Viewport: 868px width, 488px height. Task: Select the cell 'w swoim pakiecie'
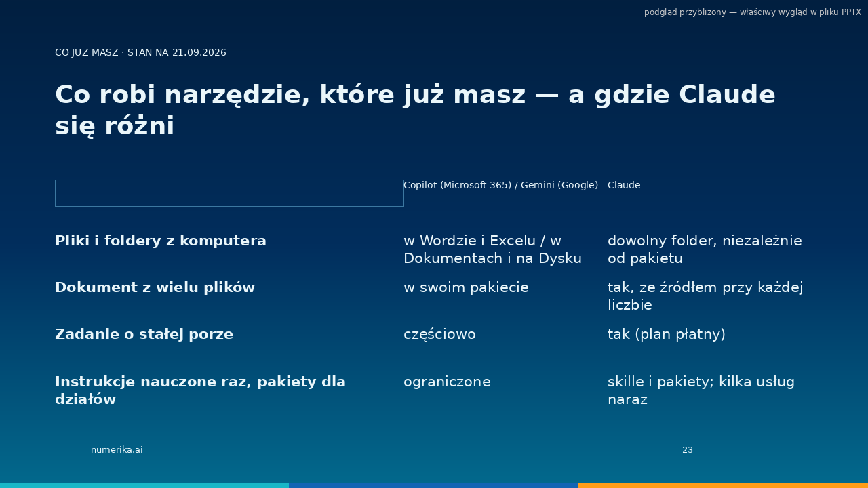[466, 287]
